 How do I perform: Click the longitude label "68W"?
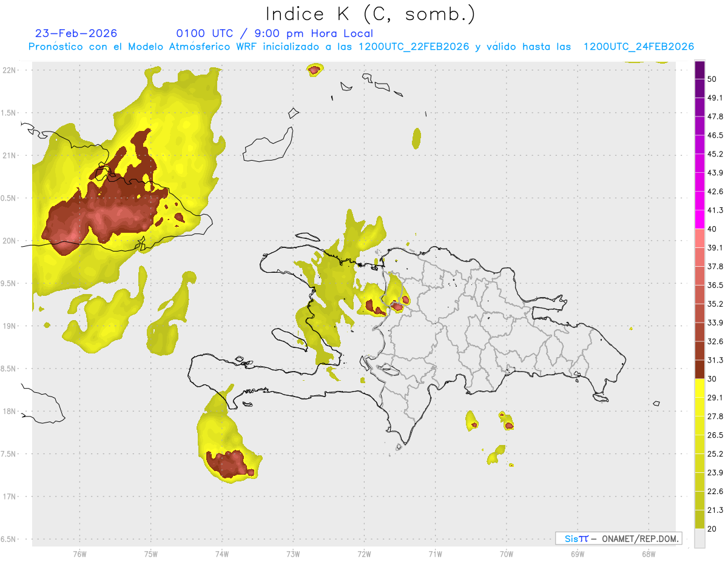click(x=649, y=554)
